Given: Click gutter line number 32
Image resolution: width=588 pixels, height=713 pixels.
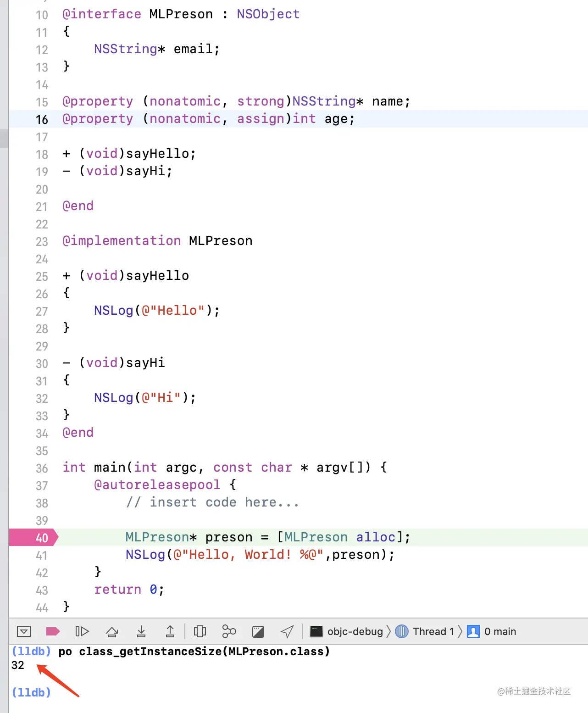Looking at the screenshot, I should coord(42,398).
